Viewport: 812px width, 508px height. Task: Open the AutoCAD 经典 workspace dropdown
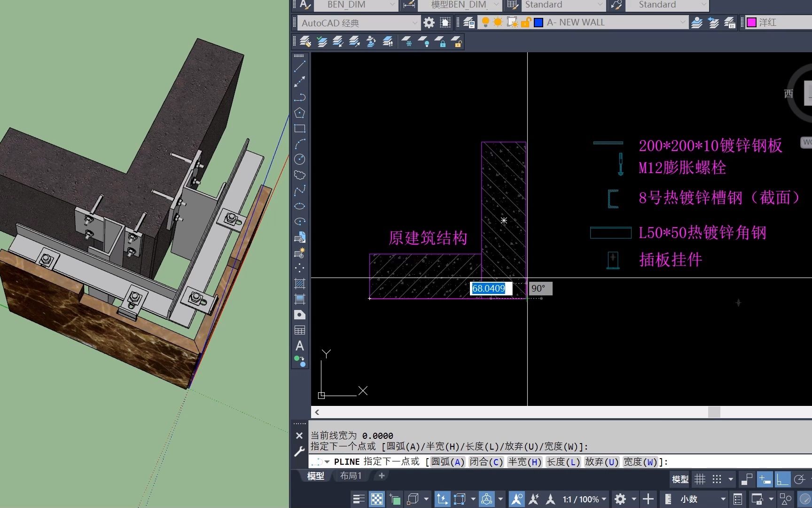tap(359, 23)
